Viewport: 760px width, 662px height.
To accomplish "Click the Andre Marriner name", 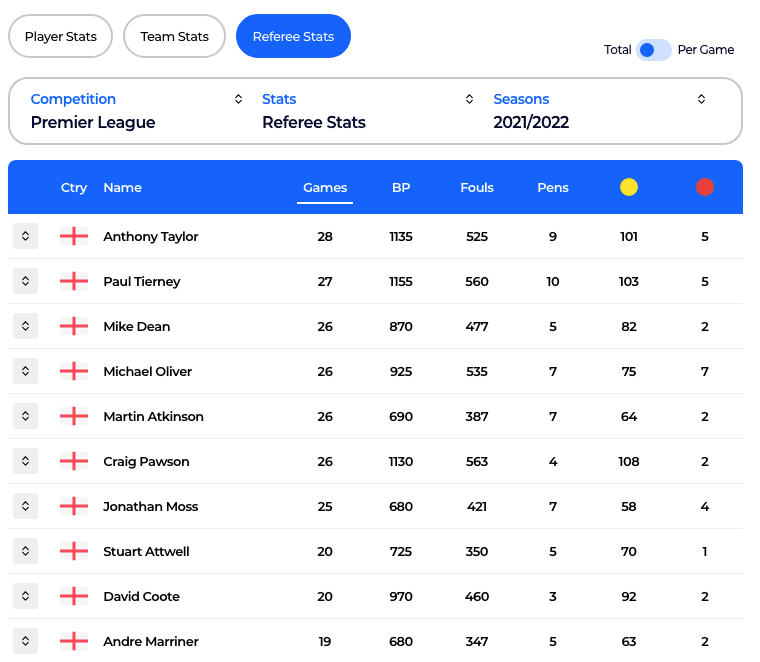I will (x=151, y=642).
